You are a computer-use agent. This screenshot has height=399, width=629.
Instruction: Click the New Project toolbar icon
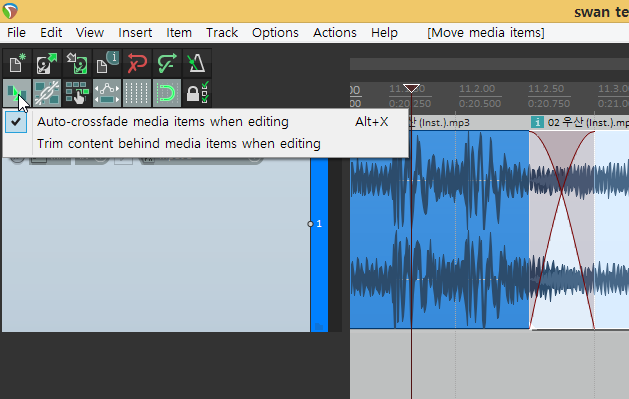tap(17, 63)
